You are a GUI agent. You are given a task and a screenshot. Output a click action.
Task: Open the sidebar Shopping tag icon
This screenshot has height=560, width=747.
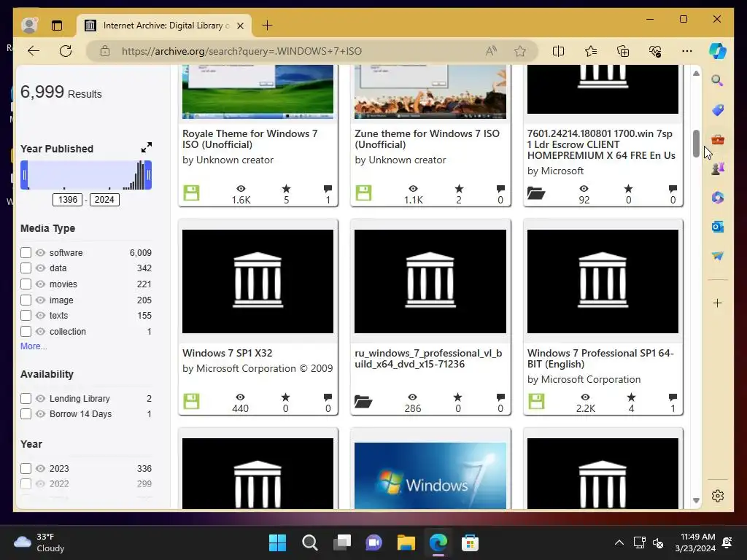point(718,110)
